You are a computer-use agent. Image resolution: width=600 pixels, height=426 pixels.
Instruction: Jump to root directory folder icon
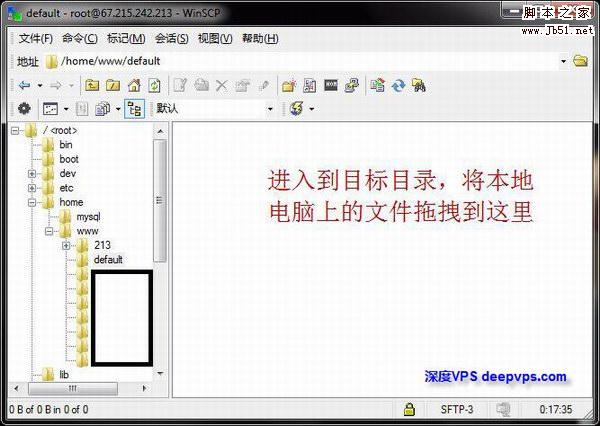tap(113, 85)
